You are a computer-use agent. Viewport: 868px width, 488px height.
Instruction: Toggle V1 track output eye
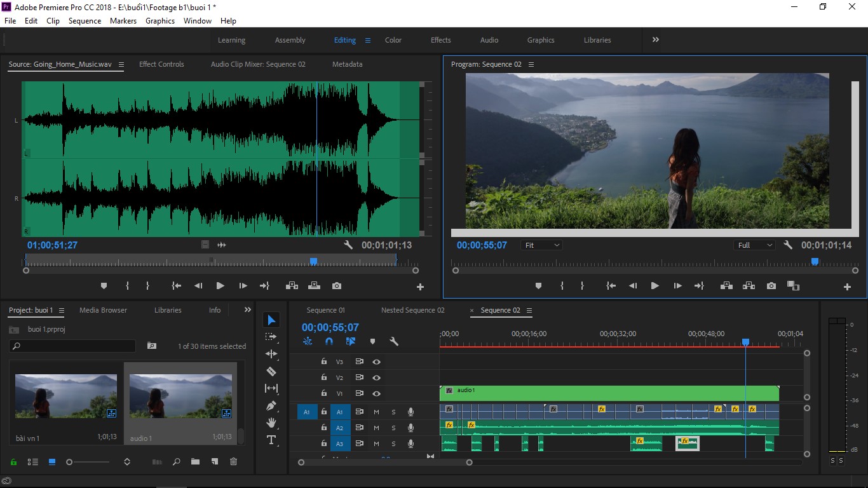coord(377,393)
